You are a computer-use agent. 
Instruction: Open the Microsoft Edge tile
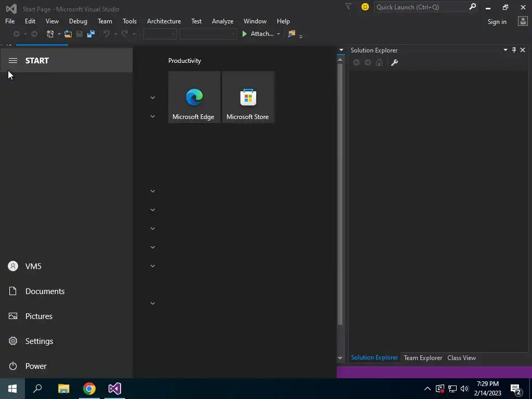(194, 97)
